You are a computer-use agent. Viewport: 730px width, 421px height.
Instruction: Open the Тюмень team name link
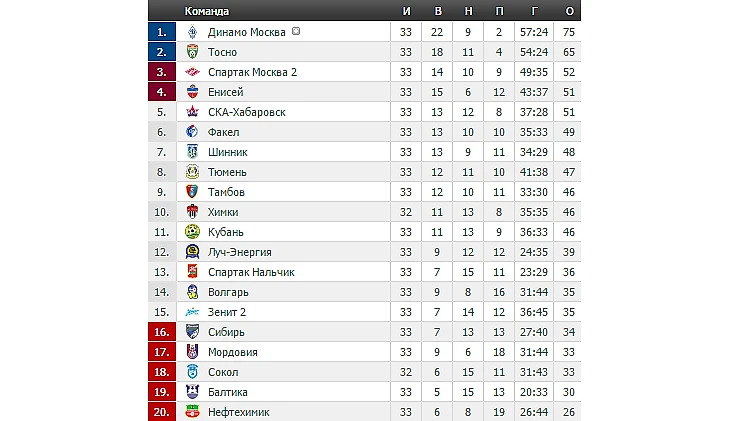(226, 172)
